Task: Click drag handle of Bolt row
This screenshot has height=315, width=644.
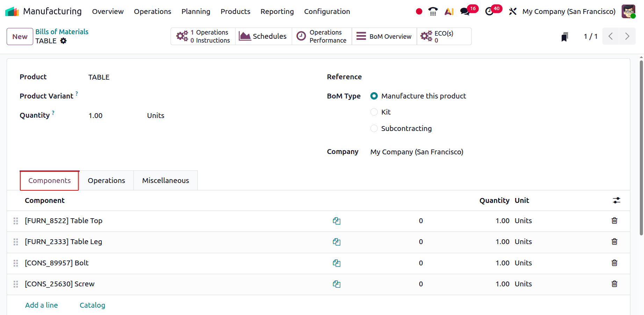Action: [16, 263]
